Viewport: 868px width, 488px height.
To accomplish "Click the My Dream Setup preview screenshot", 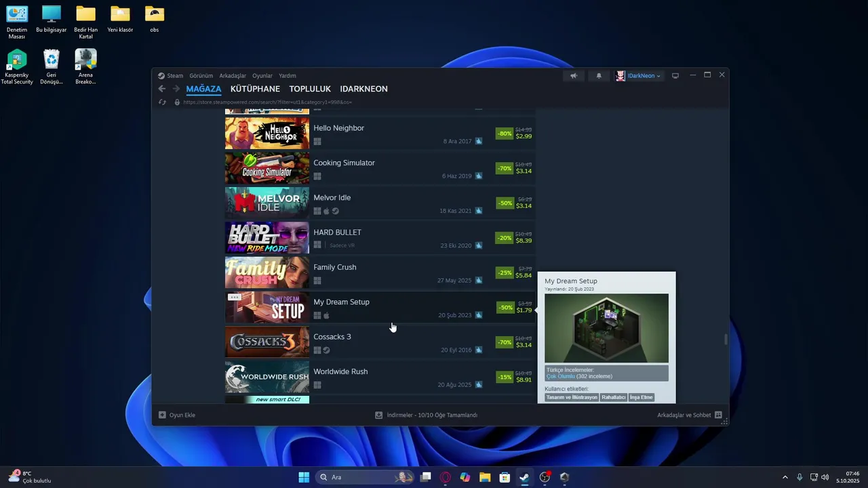I will pos(606,328).
